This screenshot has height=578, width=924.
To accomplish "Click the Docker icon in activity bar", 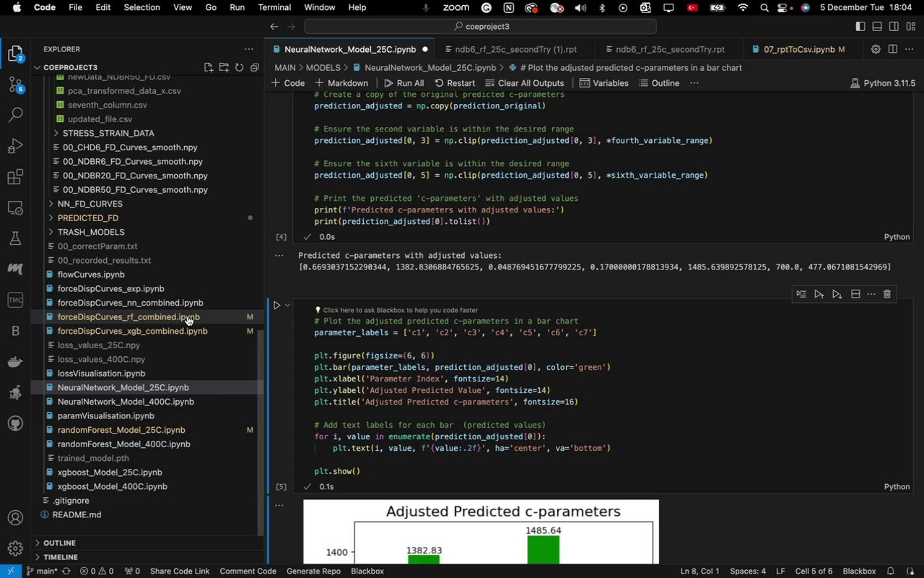I will [15, 361].
